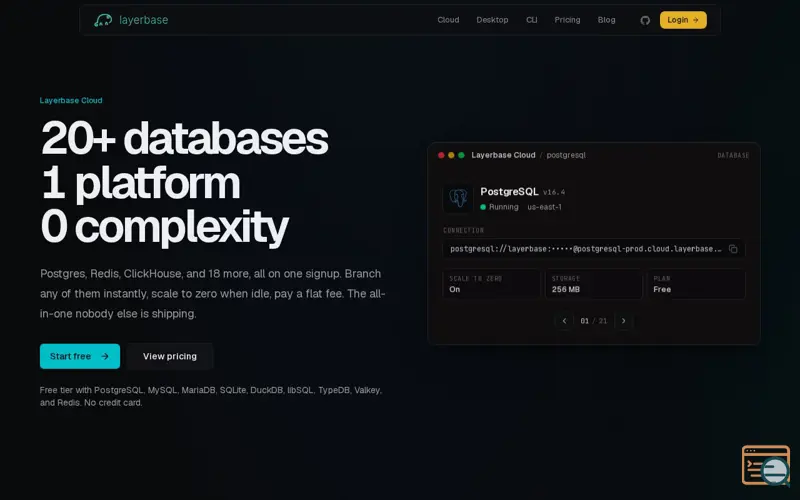Select the postgresql:// connection string field
Image resolution: width=800 pixels, height=500 pixels.
594,249
